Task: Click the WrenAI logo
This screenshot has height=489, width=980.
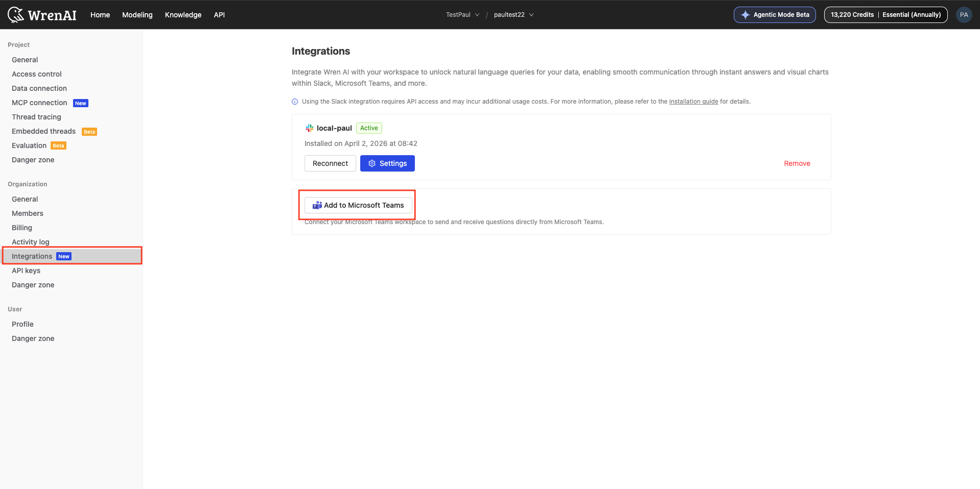Action: pyautogui.click(x=42, y=15)
